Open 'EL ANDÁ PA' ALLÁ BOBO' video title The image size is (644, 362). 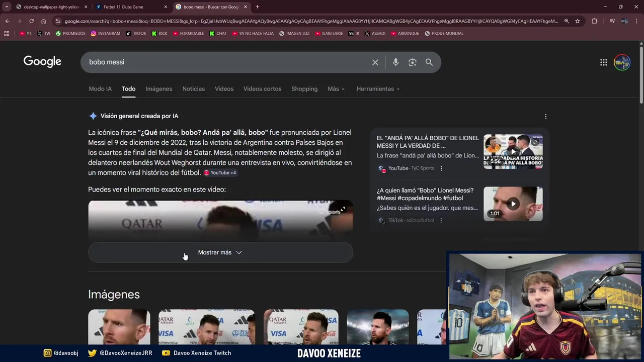click(x=428, y=142)
